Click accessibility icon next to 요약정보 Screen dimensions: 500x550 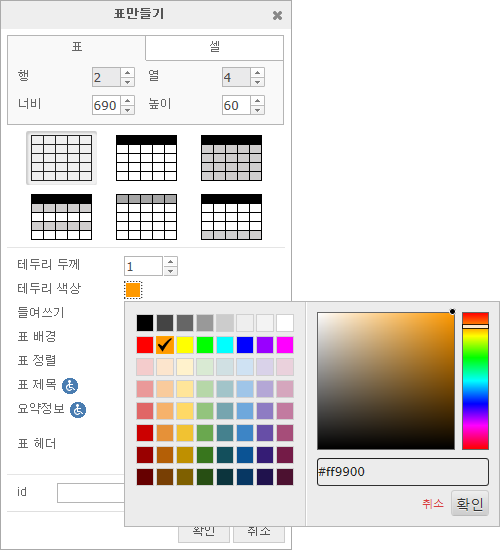[x=78, y=410]
